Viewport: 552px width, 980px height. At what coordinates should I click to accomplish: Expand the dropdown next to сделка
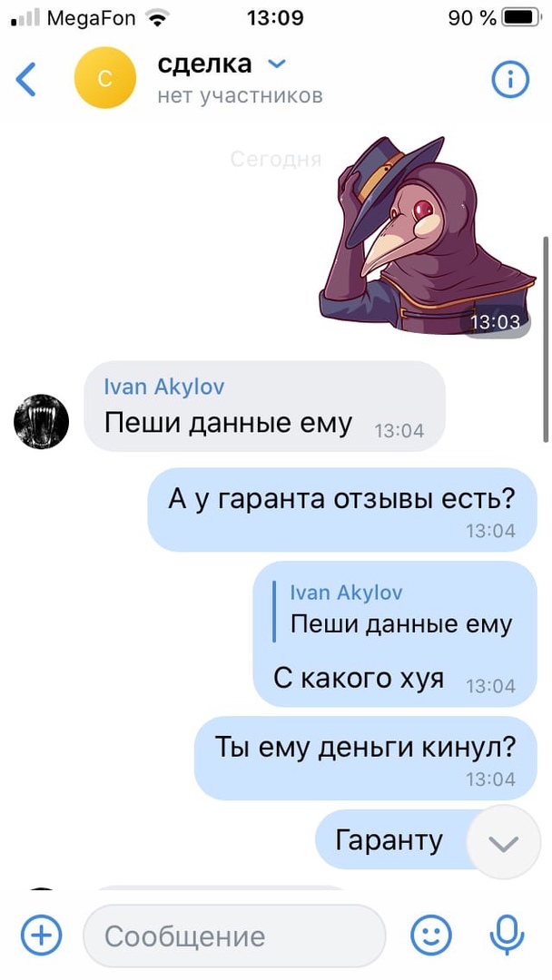click(276, 64)
